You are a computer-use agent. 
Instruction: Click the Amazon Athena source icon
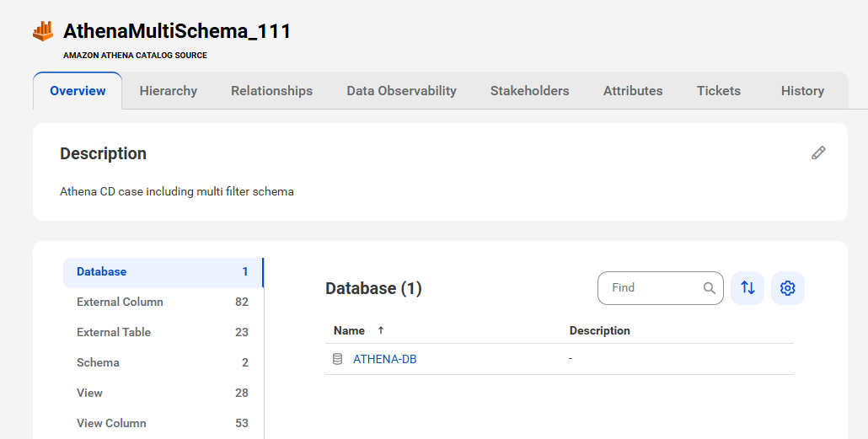43,31
